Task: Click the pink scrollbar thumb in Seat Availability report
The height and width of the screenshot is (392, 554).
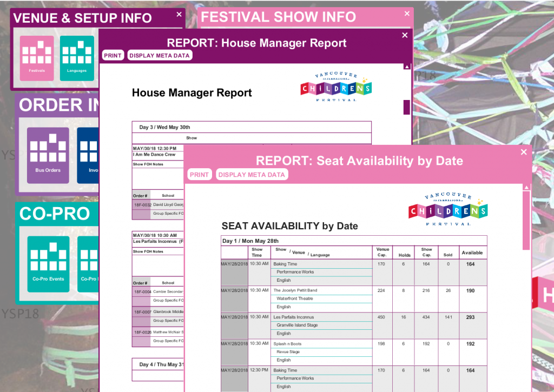Action: click(526, 221)
